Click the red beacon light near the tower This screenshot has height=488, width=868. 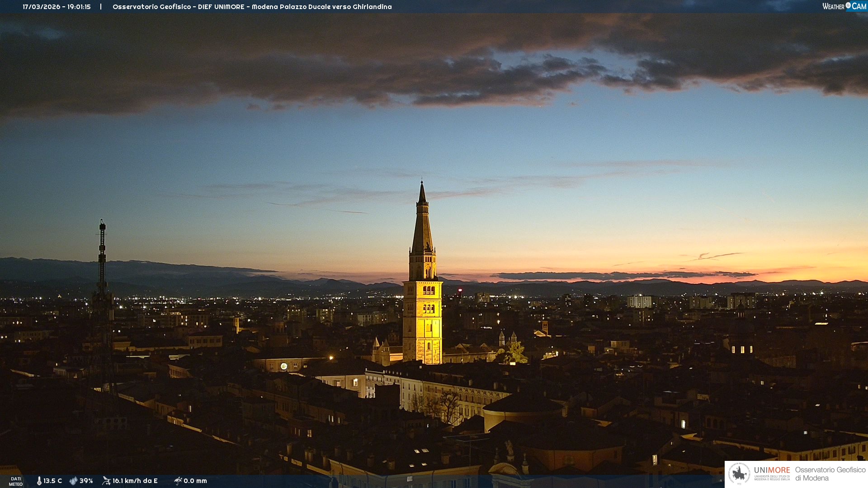pos(460,290)
